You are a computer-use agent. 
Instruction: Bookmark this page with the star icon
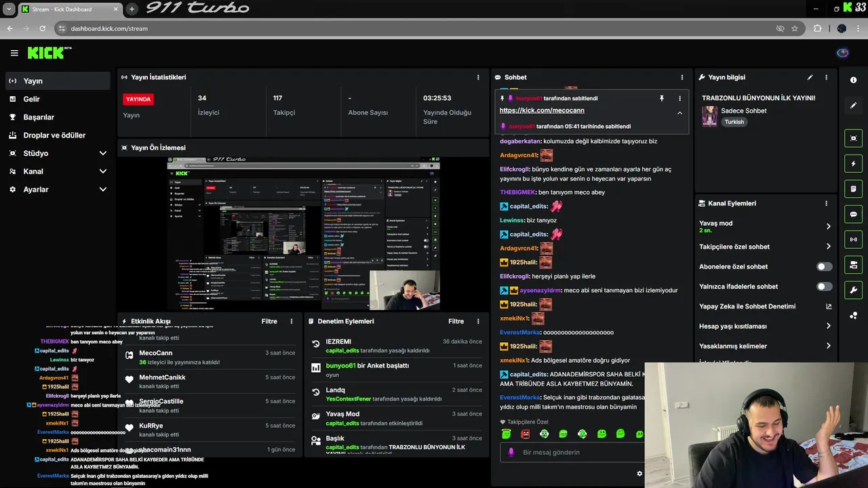tap(795, 28)
